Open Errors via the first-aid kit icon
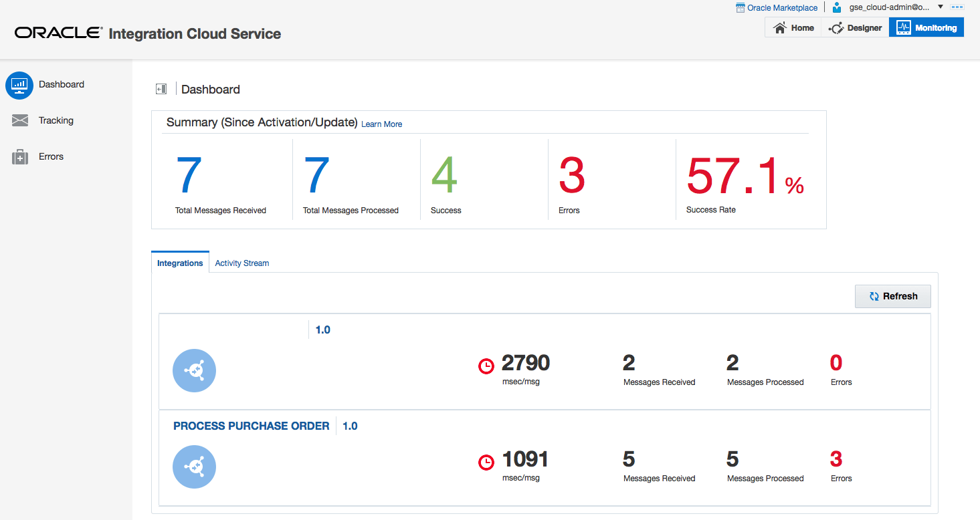980x520 pixels. point(20,157)
